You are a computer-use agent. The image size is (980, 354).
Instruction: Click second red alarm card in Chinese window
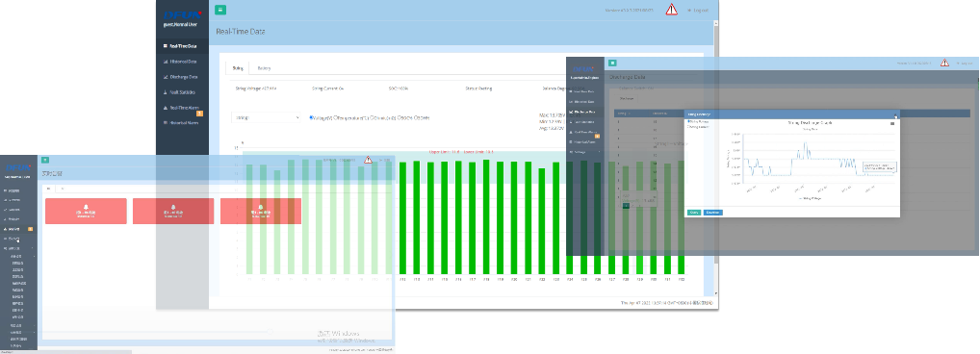[173, 211]
